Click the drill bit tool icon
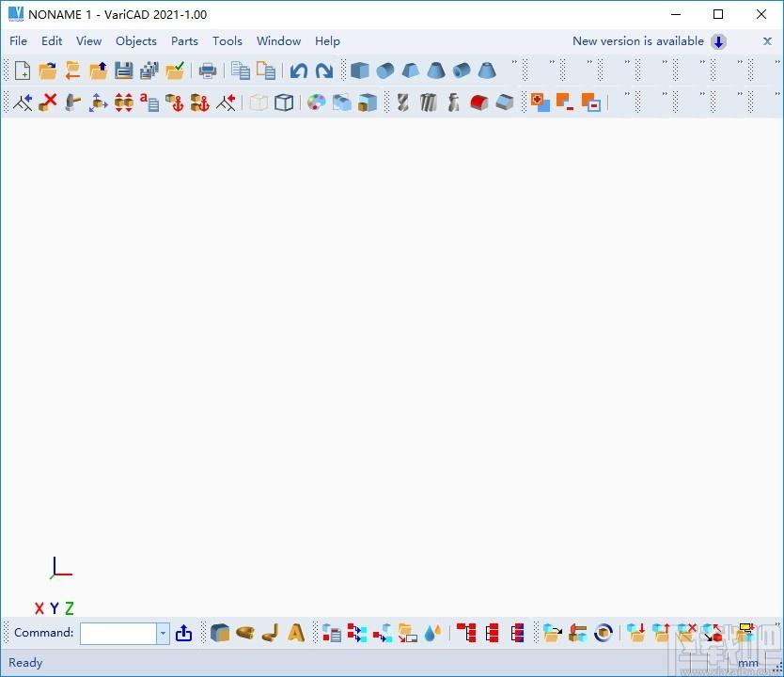This screenshot has height=677, width=784. click(402, 102)
